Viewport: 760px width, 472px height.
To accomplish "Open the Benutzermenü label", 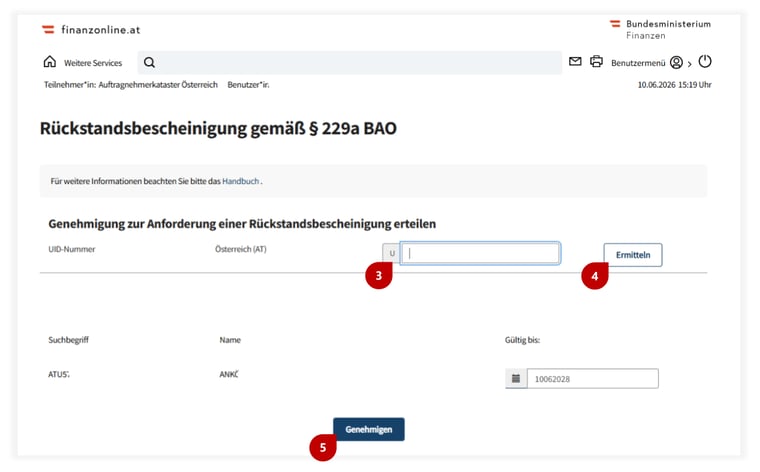I will click(638, 63).
